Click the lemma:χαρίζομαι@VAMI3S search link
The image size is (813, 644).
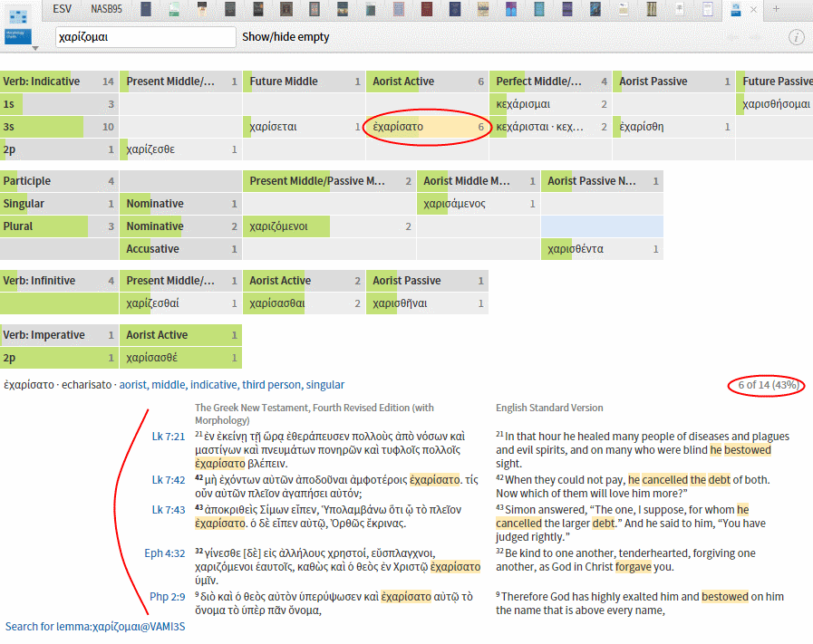point(93,626)
